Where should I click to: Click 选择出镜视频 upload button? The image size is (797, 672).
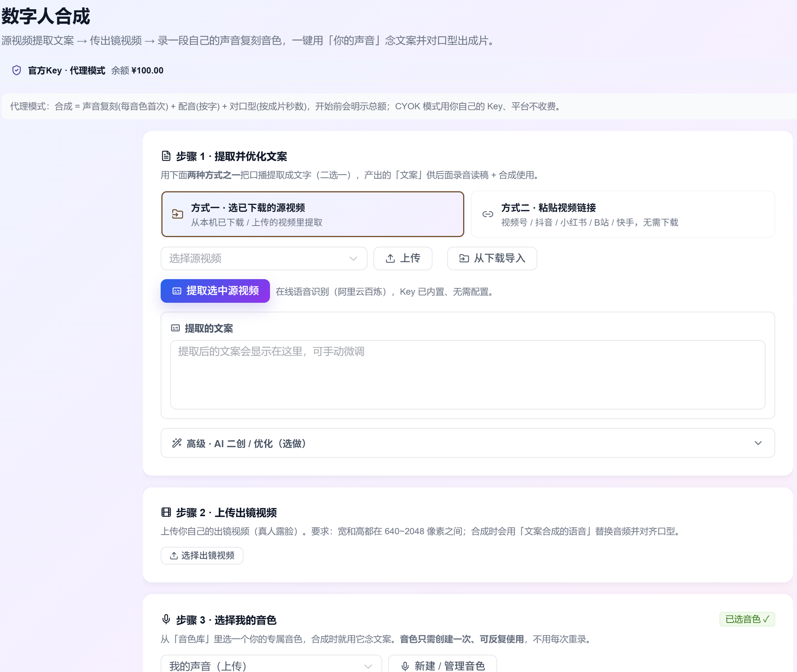click(202, 555)
